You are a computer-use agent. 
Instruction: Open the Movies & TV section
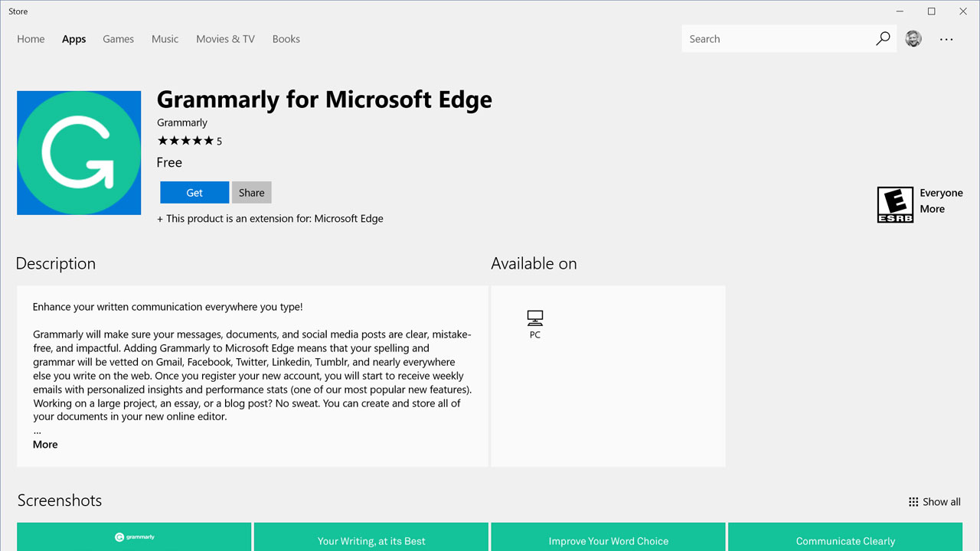[225, 39]
